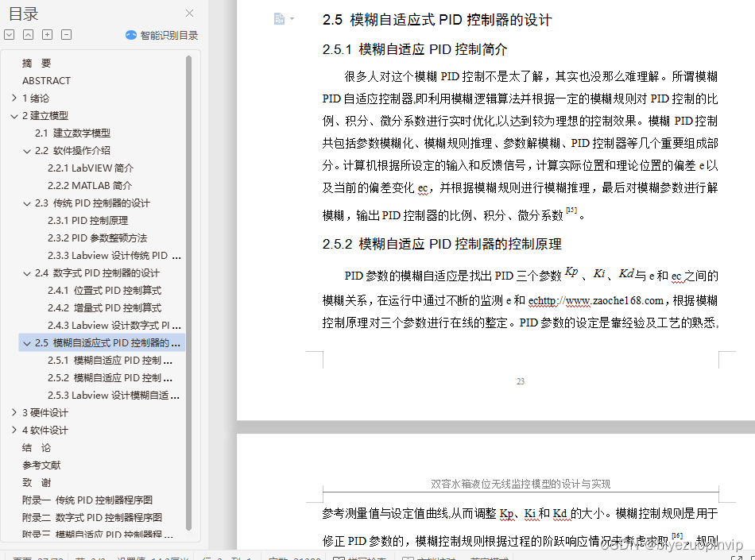Select 3 硬件设计 outline entry
The image size is (755, 560).
coord(45,412)
